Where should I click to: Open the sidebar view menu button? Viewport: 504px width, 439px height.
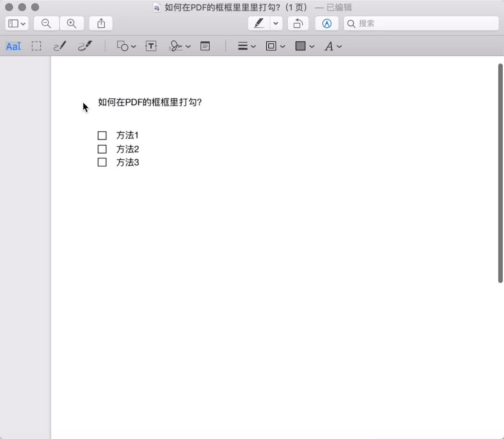[17, 24]
